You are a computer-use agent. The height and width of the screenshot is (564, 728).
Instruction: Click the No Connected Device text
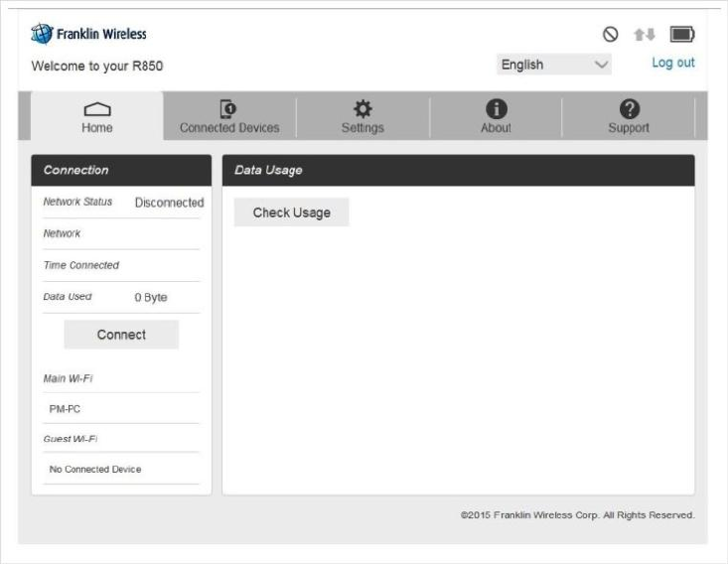pyautogui.click(x=95, y=470)
